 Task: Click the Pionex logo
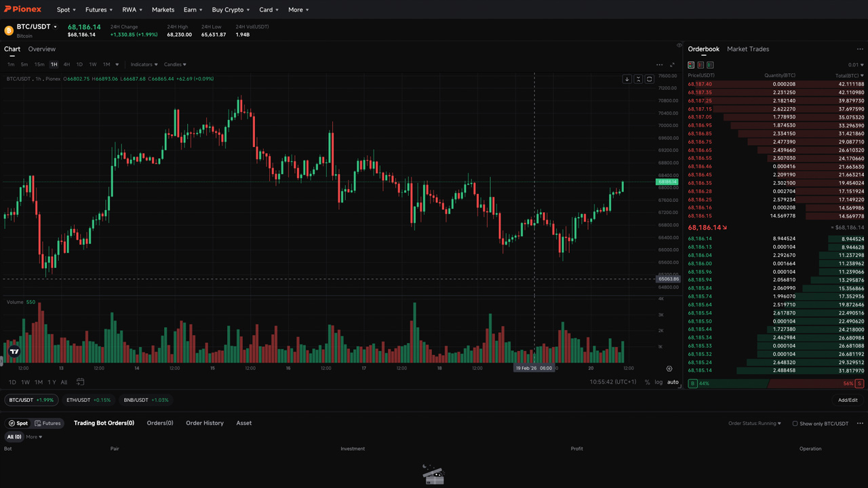point(23,9)
